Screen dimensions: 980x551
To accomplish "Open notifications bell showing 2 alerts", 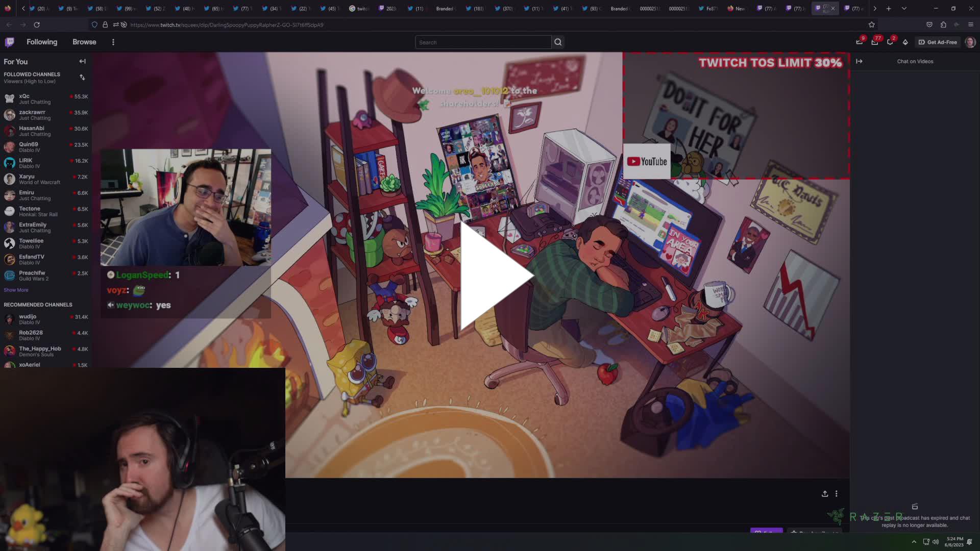I will coord(859,43).
